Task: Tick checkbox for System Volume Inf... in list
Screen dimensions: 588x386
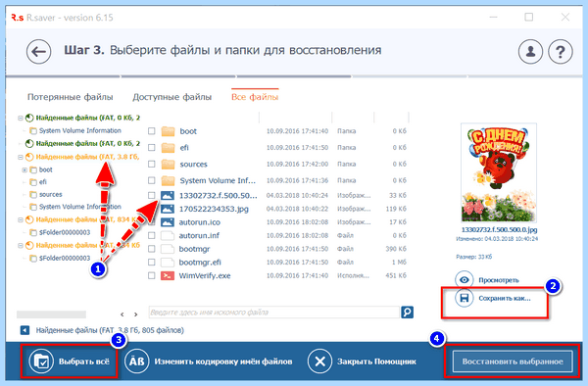Action: [x=152, y=180]
